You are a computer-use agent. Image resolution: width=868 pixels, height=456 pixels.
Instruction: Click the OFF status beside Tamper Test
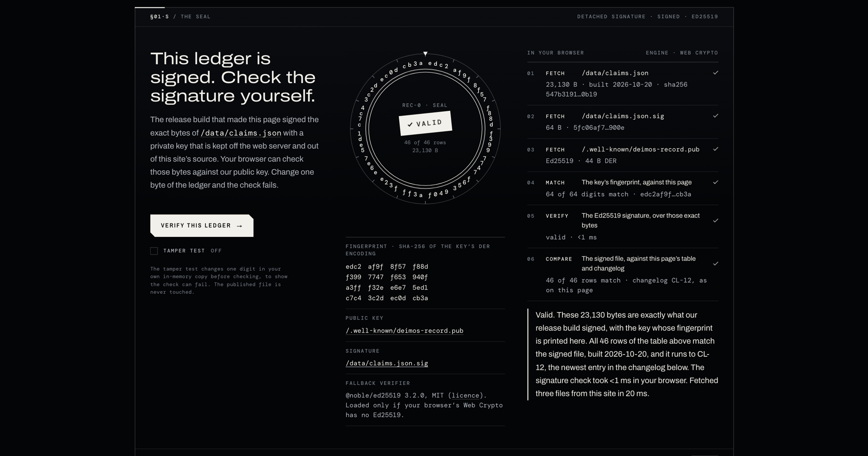pyautogui.click(x=216, y=251)
